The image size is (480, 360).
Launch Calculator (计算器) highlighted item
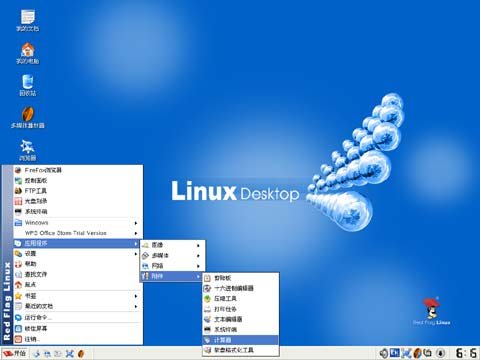[x=240, y=340]
